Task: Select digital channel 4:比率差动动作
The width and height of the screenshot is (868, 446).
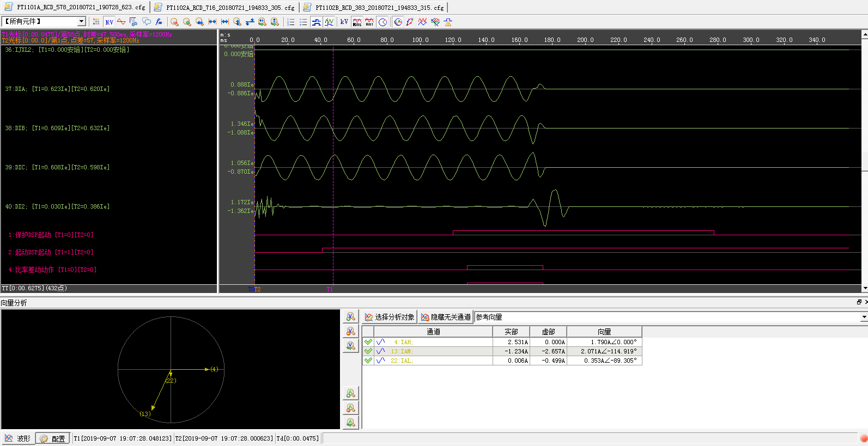Action: pyautogui.click(x=52, y=270)
